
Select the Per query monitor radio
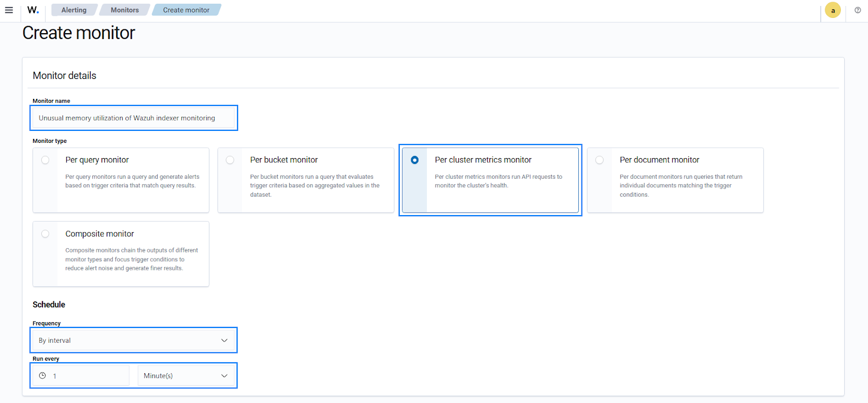pyautogui.click(x=45, y=160)
